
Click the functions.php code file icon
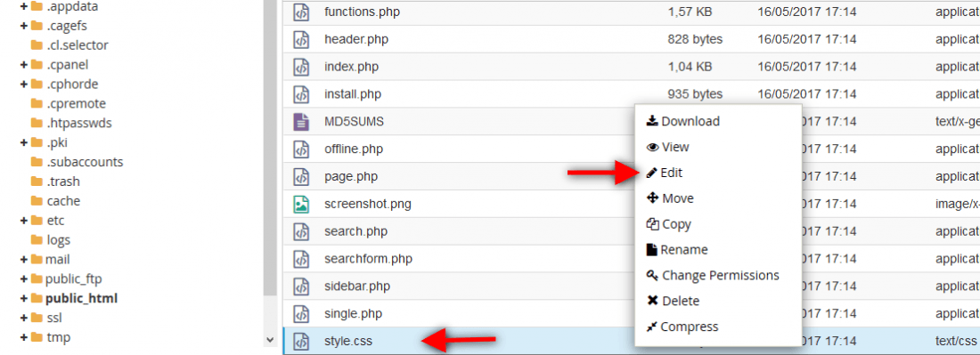coord(301,12)
